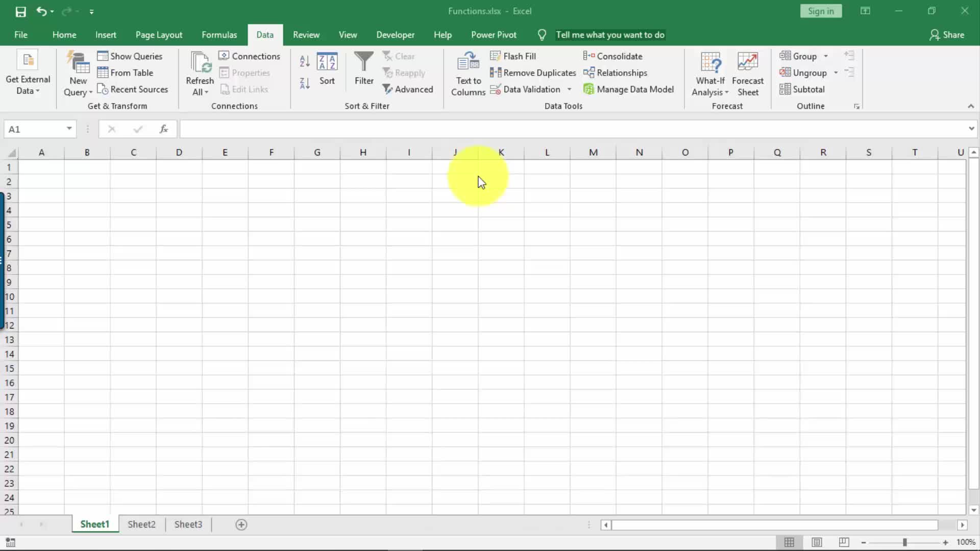The height and width of the screenshot is (551, 980).
Task: Switch to Page Break Preview view
Action: (x=844, y=542)
